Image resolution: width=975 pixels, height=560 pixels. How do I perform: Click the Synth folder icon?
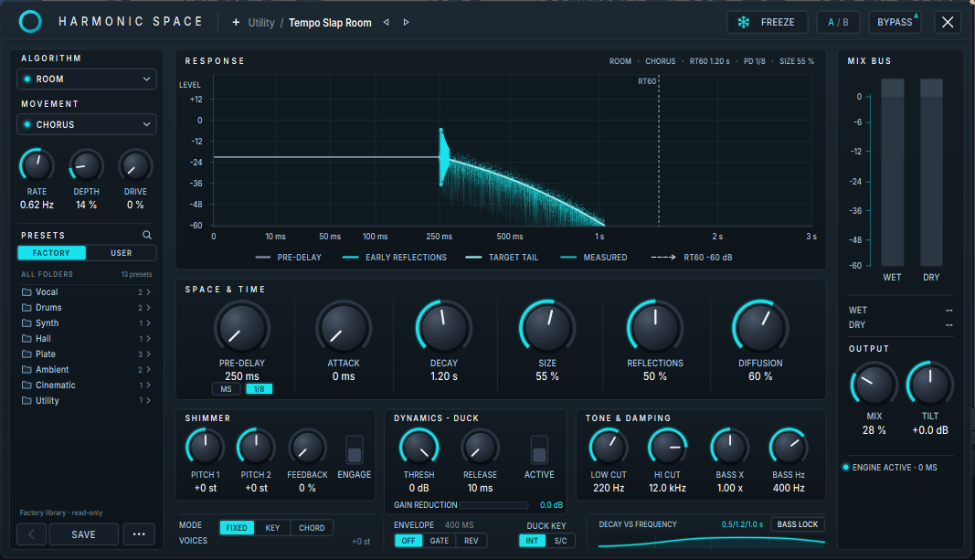(x=26, y=323)
